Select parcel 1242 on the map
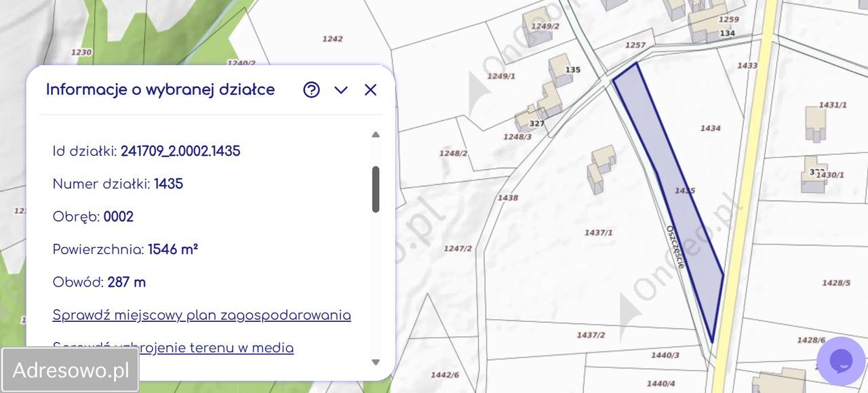Viewport: 868px width, 393px height. pos(332,39)
